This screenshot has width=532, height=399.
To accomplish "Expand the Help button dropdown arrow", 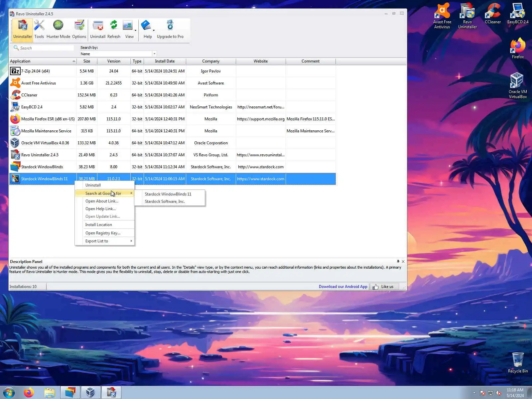I will [x=154, y=31].
